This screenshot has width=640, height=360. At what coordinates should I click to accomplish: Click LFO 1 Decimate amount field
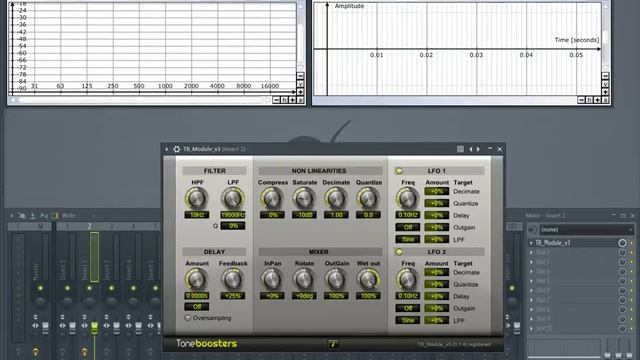pos(437,191)
